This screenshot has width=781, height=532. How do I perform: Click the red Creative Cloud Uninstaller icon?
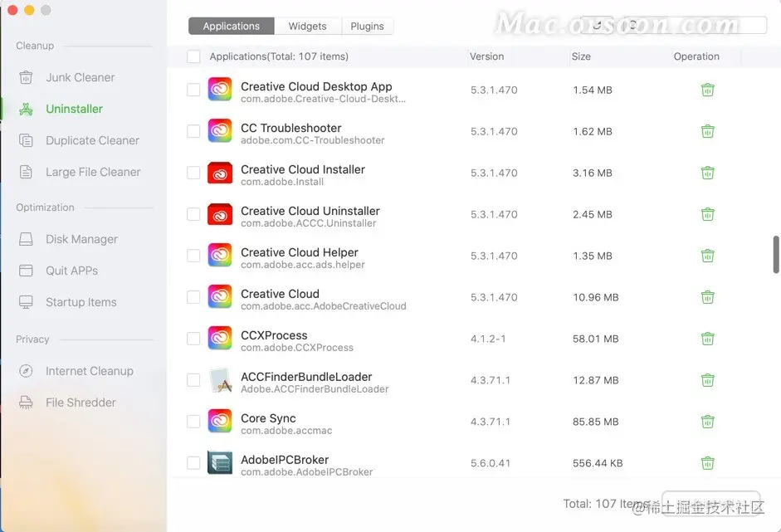220,214
